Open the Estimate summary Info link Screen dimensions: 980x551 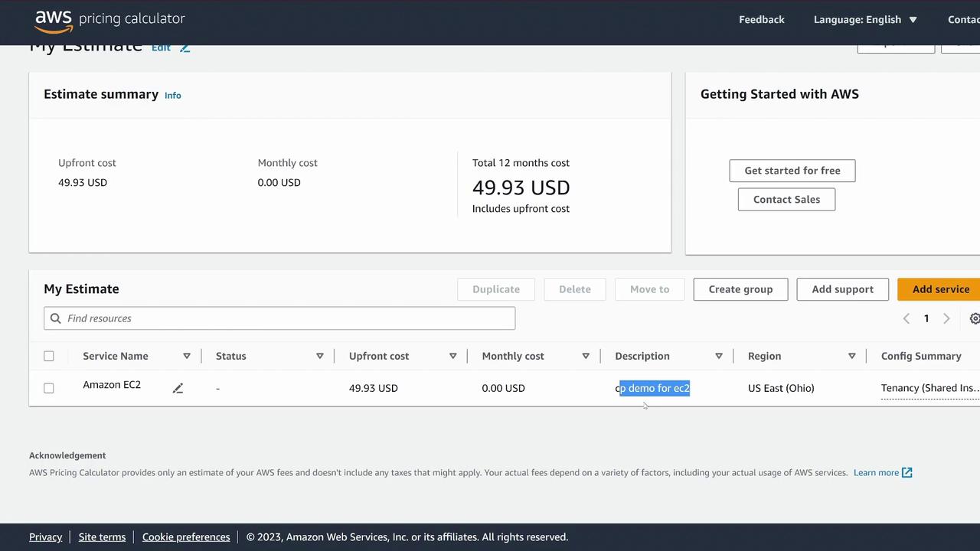click(173, 96)
